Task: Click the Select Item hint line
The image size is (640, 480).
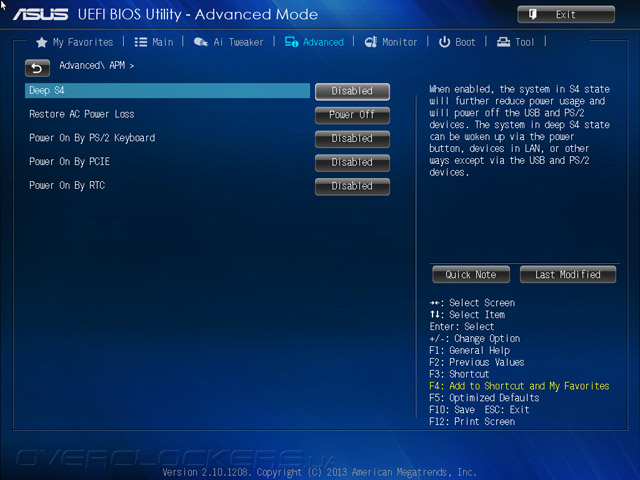Action: [x=467, y=315]
